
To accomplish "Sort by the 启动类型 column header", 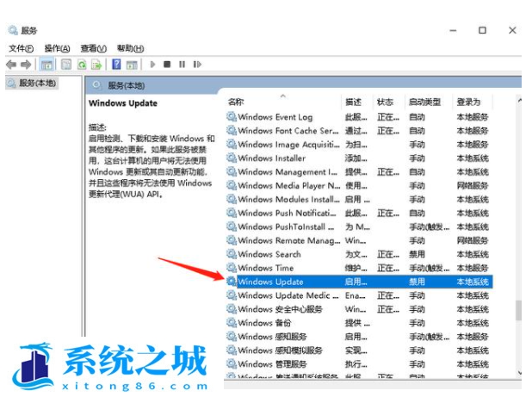I will pos(424,102).
